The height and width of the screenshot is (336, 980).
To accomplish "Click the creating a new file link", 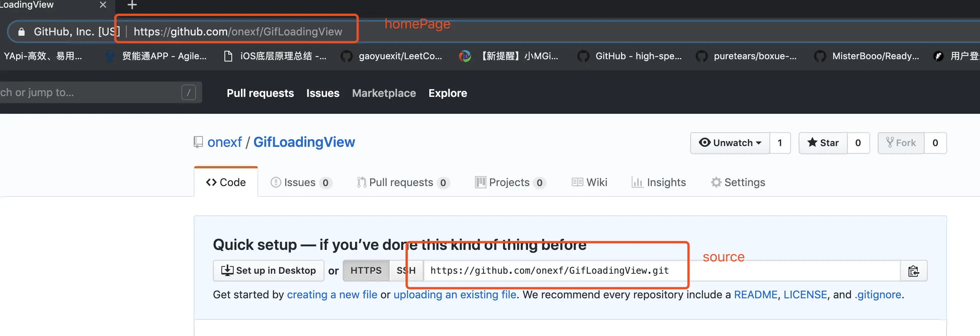I will [x=332, y=294].
